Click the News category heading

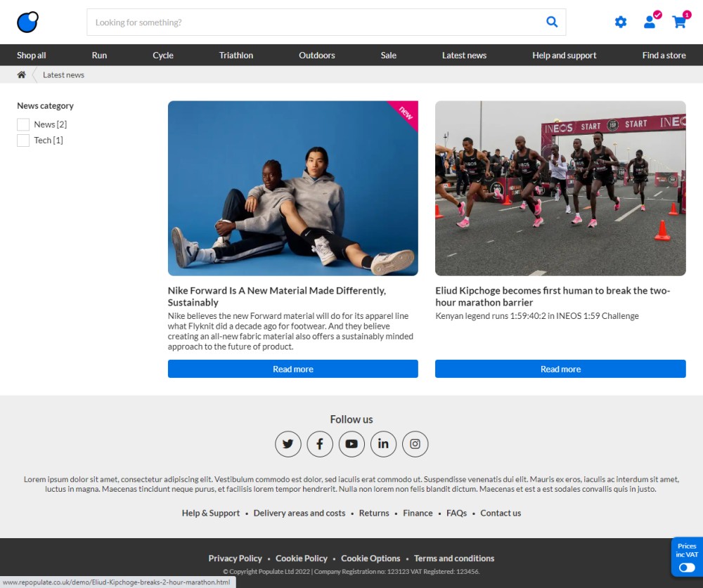tap(45, 106)
